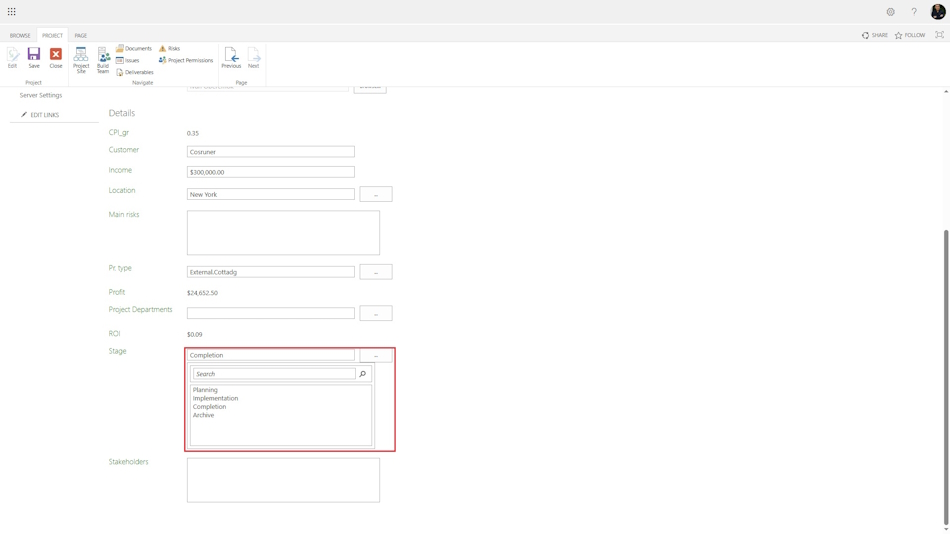The height and width of the screenshot is (534, 950).
Task: Switch to the PAGE tab
Action: 81,35
